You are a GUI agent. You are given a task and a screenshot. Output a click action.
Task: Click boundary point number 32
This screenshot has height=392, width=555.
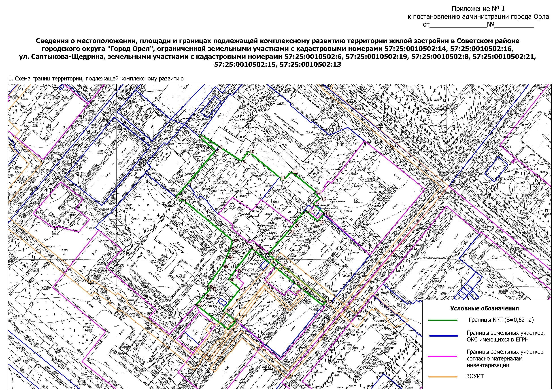click(x=330, y=302)
